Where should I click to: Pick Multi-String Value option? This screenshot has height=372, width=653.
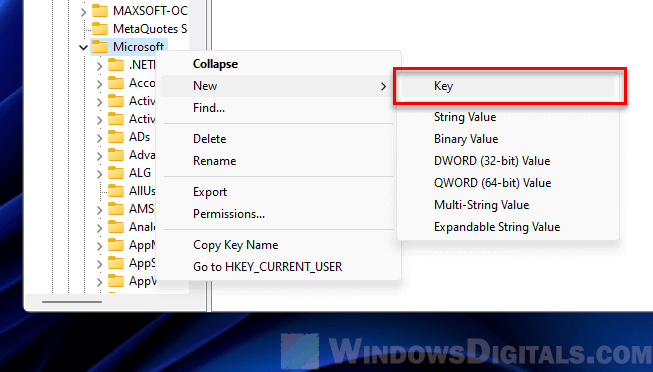481,205
